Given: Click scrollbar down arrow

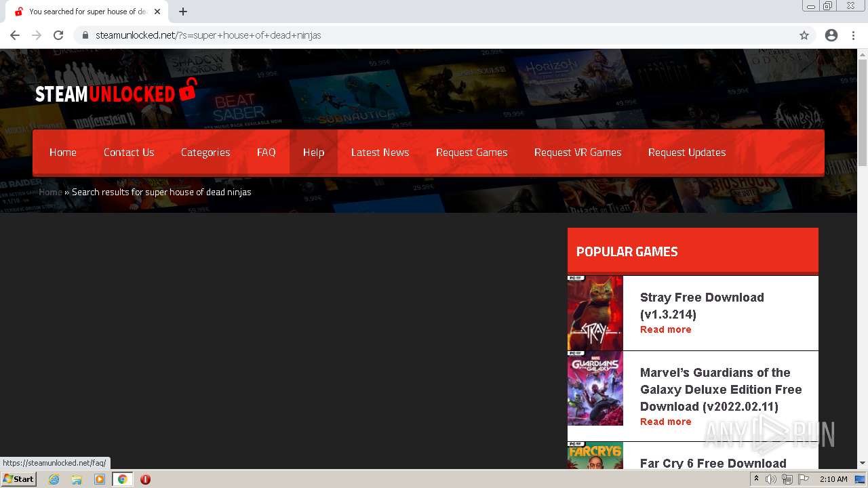Looking at the screenshot, I should (x=863, y=463).
